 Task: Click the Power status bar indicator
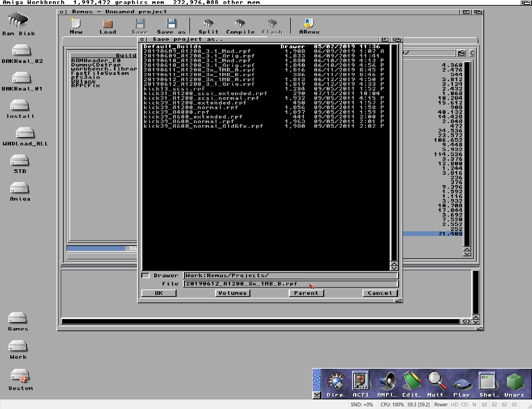click(x=441, y=405)
